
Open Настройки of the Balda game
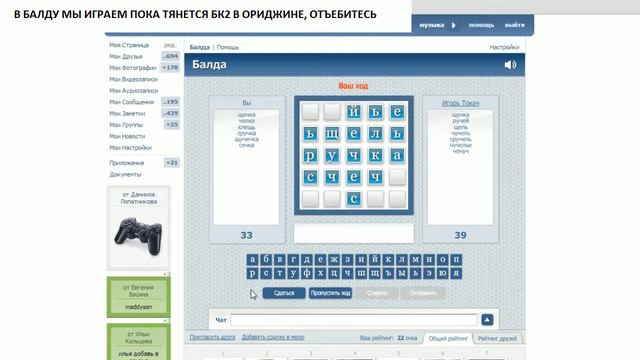tap(504, 47)
